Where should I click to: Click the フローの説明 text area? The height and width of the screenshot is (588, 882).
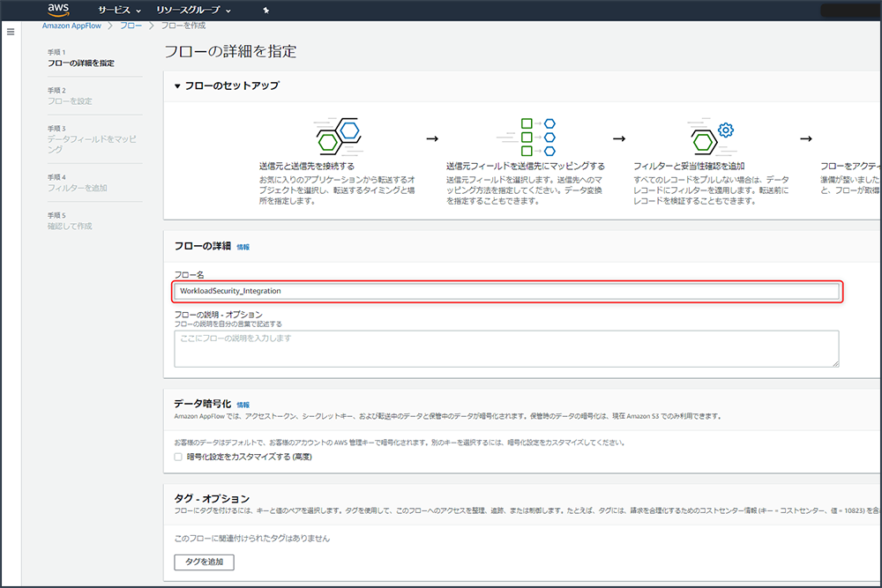(507, 348)
